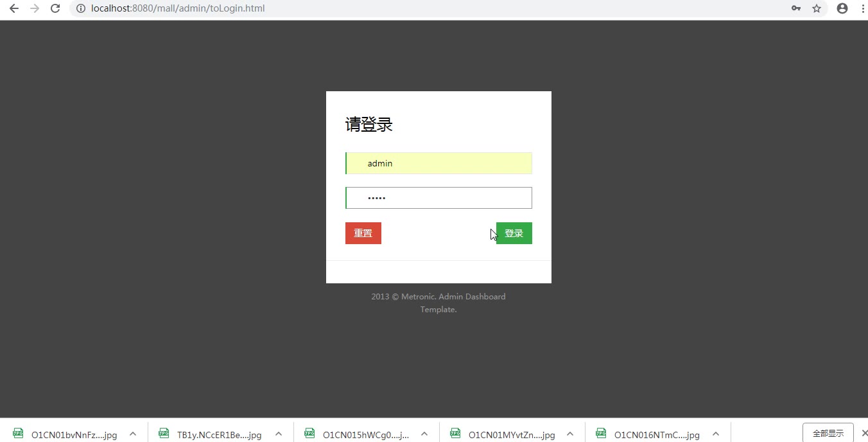
Task: Expand options for O1CN01MYvtZn download
Action: pyautogui.click(x=570, y=434)
